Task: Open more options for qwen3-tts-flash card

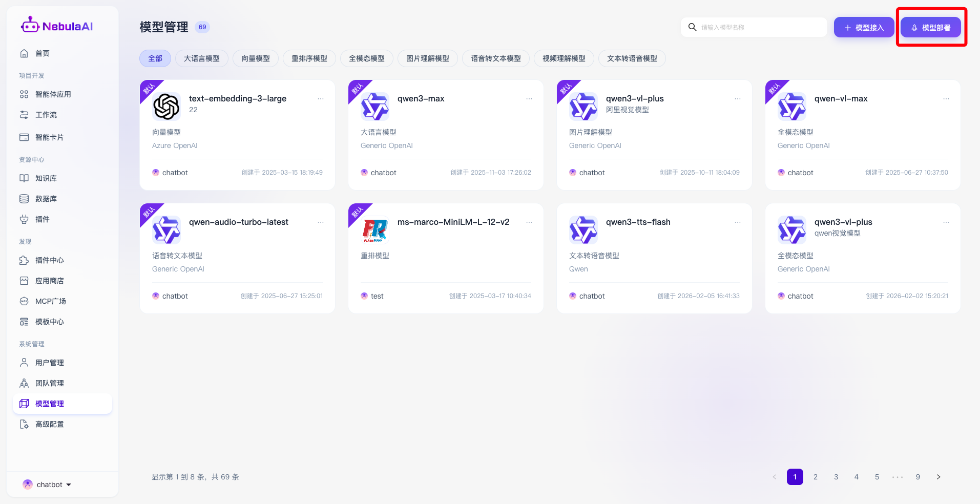Action: tap(737, 222)
